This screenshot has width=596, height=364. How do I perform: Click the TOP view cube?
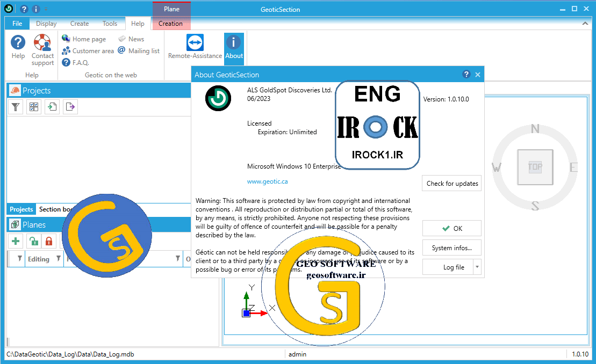click(x=535, y=166)
